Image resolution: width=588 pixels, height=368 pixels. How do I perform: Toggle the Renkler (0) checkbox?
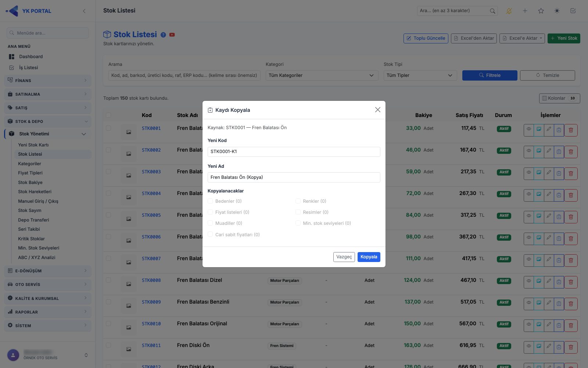[298, 201]
